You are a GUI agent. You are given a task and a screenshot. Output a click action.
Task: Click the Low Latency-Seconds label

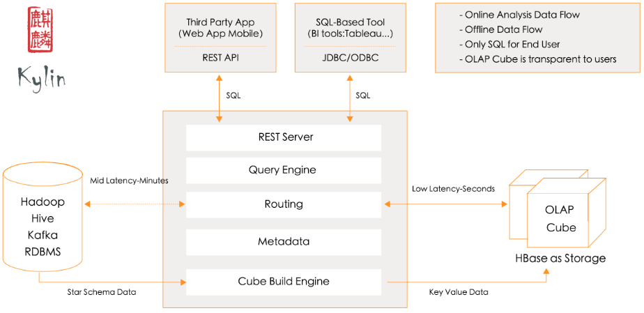(x=454, y=189)
